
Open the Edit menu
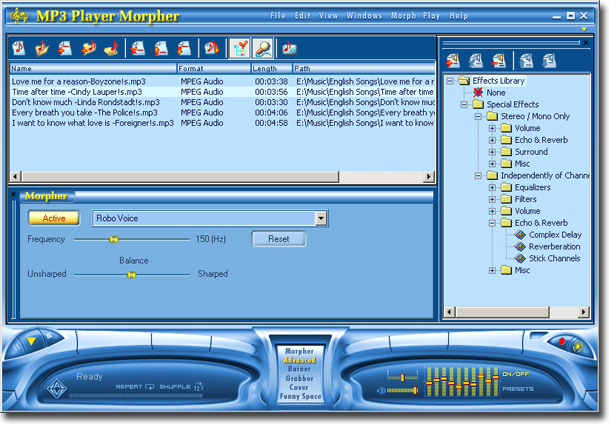[x=302, y=16]
